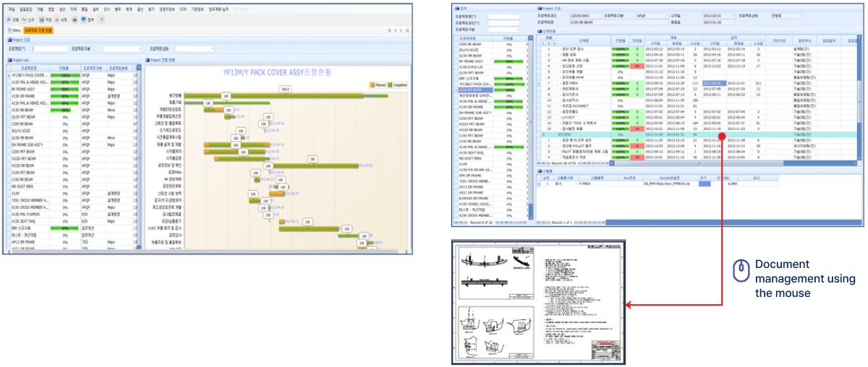868x367 pixels.
Task: Click the LAYOUT stage row in the stage table
Action: coord(698,117)
